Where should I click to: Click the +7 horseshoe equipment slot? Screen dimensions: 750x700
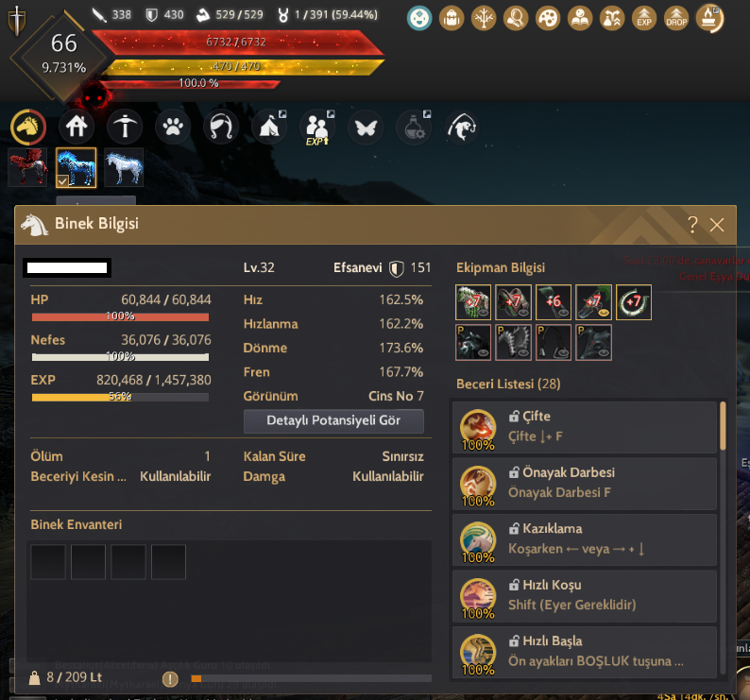pyautogui.click(x=633, y=302)
